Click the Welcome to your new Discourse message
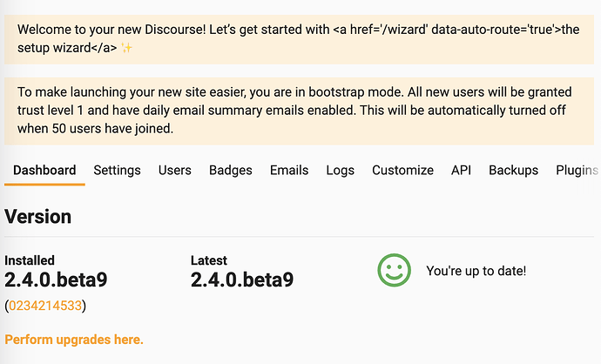 [298, 38]
